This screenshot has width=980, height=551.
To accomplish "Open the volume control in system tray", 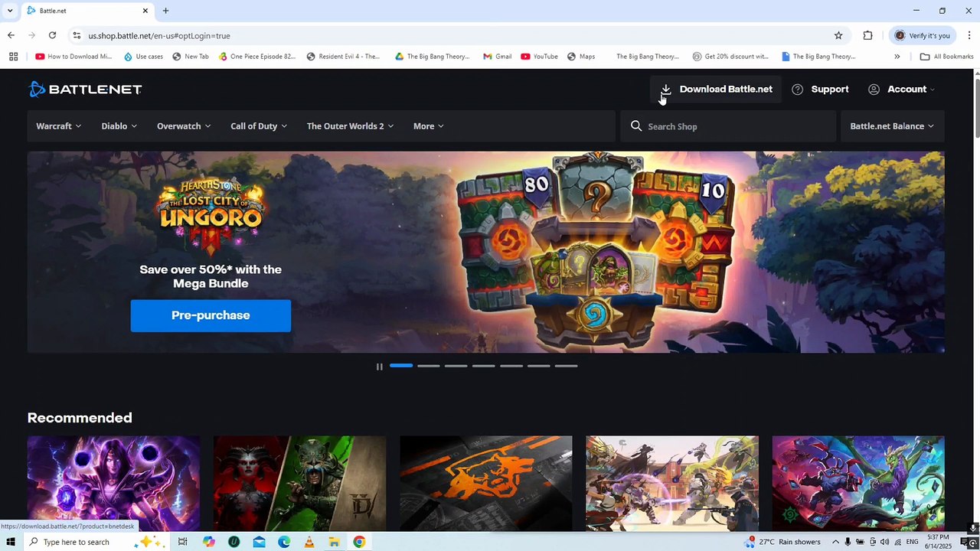I will tap(884, 542).
